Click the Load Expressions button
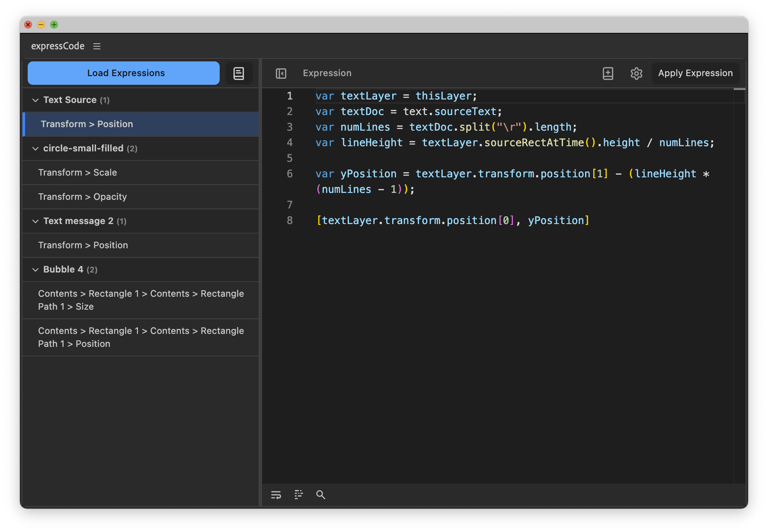Screen dimensions: 768x532 124,73
